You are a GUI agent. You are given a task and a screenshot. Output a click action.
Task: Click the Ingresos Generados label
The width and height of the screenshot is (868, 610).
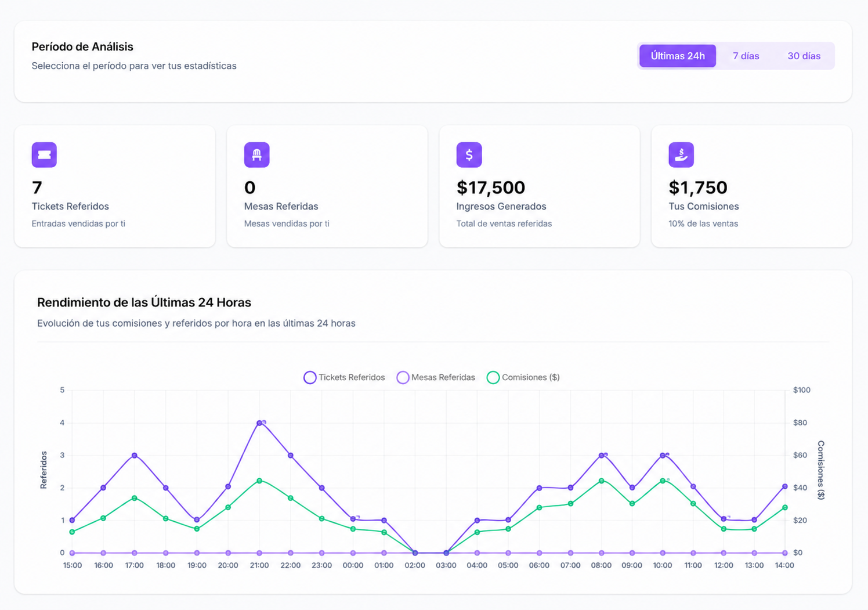click(501, 207)
